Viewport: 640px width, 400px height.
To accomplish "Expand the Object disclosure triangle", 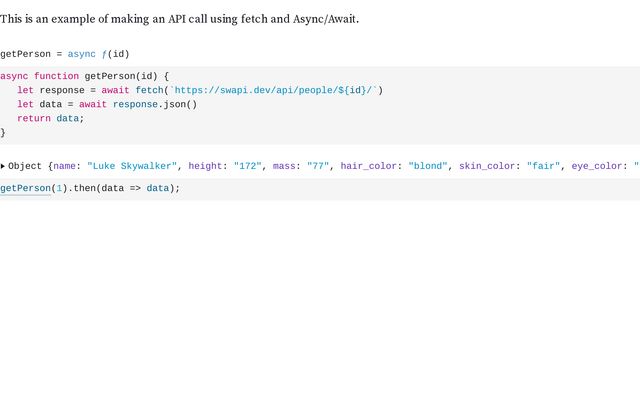I will point(4,166).
